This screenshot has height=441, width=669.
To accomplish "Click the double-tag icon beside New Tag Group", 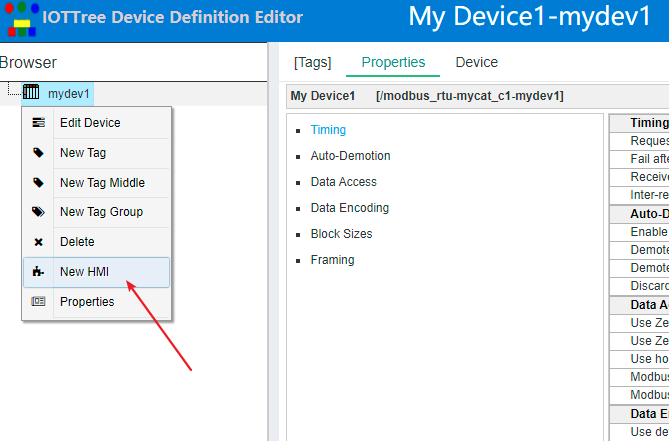I will (x=38, y=212).
